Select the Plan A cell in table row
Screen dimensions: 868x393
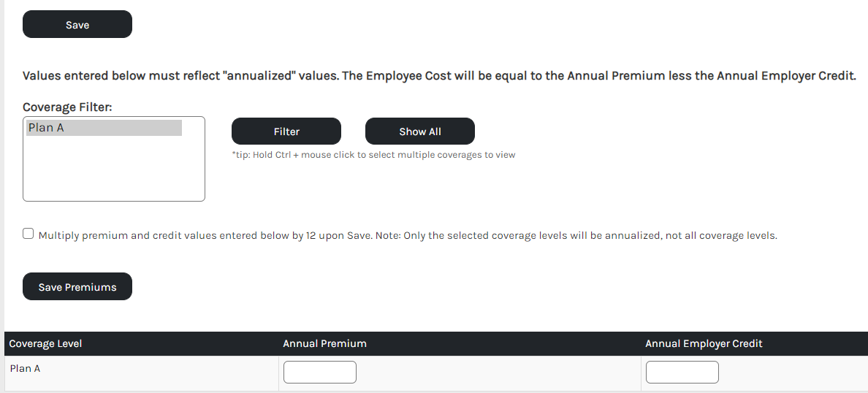click(25, 368)
